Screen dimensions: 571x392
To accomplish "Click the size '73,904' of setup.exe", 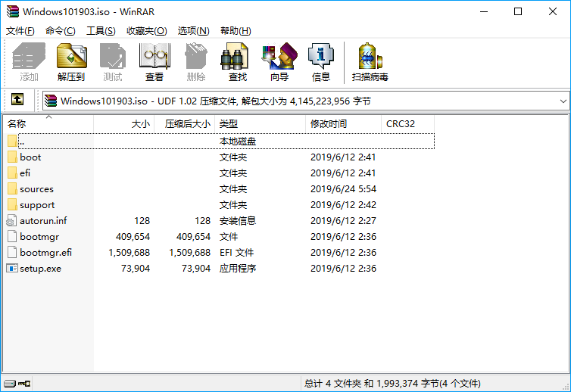I will click(x=136, y=269).
